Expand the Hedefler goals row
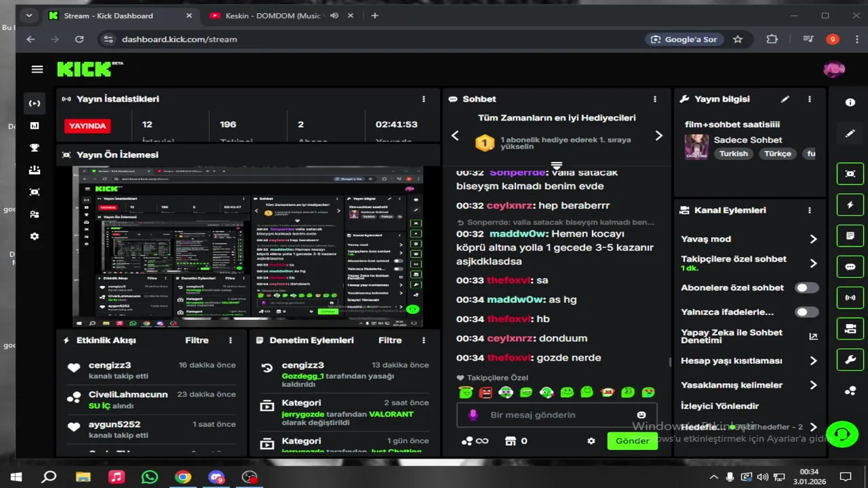 (x=813, y=428)
